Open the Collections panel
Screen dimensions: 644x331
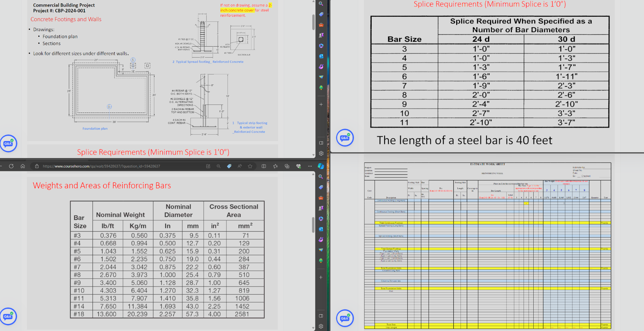click(x=287, y=166)
